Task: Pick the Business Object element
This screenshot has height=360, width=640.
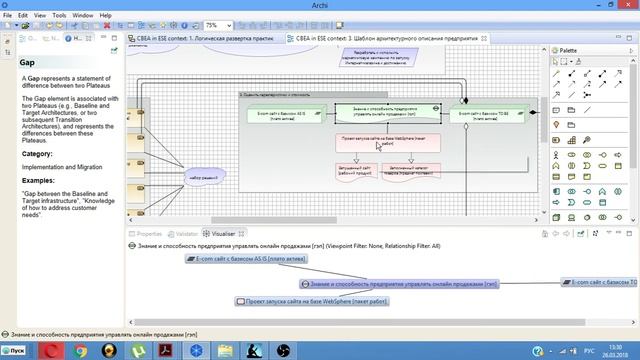Action: click(618, 166)
